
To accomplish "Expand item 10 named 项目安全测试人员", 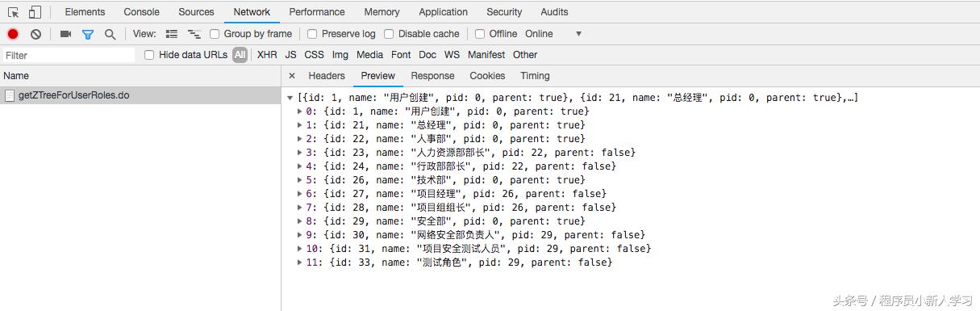I will pyautogui.click(x=301, y=249).
